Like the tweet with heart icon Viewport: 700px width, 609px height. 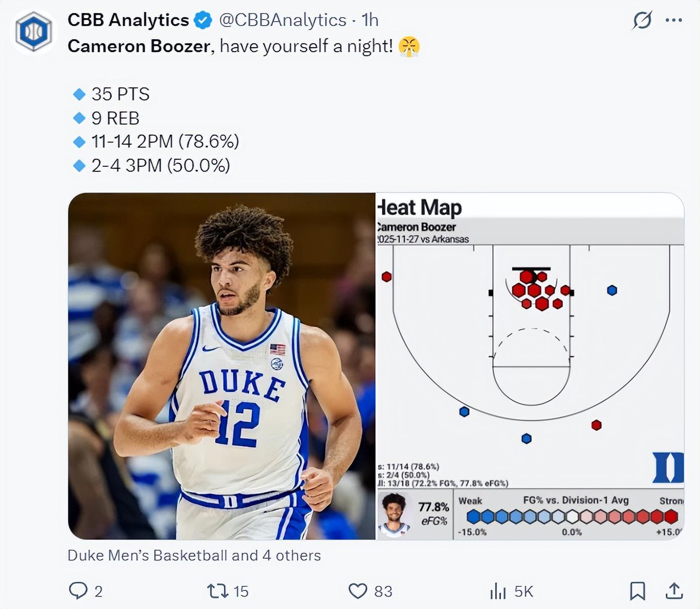(358, 591)
